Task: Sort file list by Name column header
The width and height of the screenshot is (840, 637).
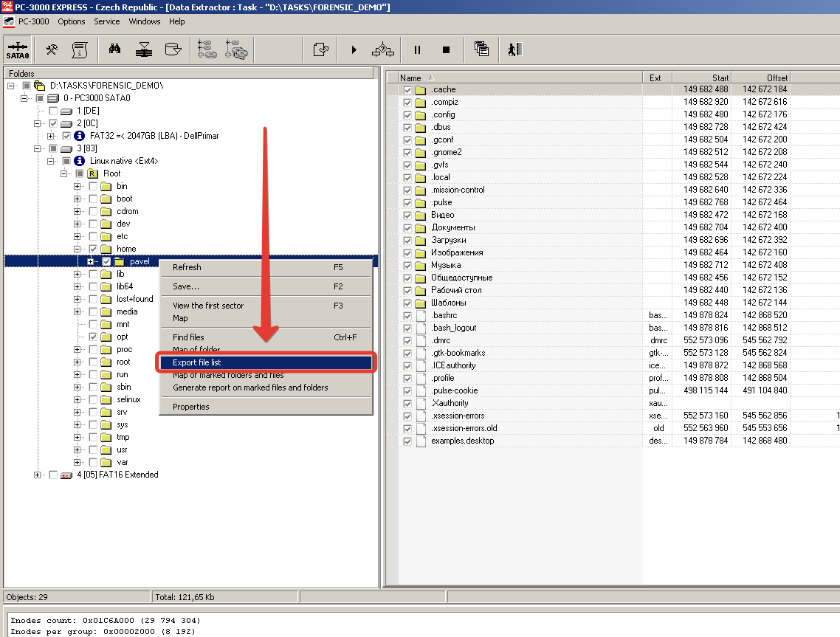Action: click(410, 78)
